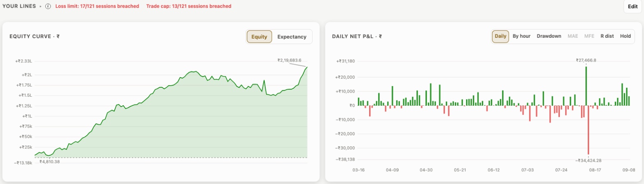Click the 09-08 date axis label

[628, 170]
